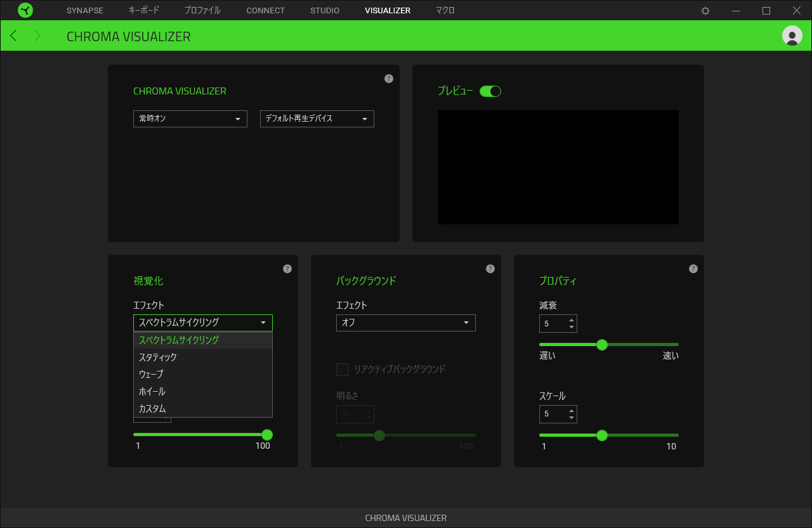Viewport: 812px width, 528px height.
Task: Click the Razer logo icon
Action: [x=25, y=10]
